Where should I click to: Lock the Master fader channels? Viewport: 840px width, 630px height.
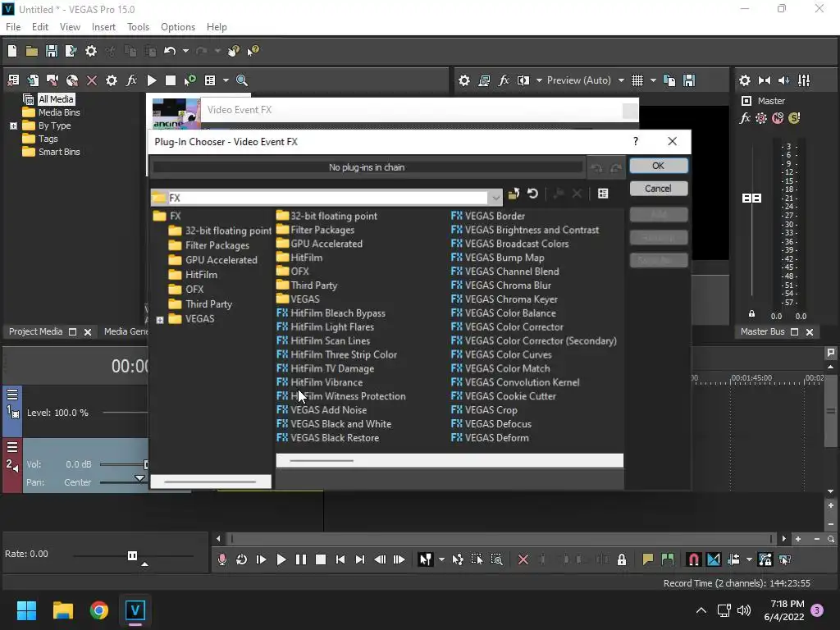pyautogui.click(x=751, y=314)
